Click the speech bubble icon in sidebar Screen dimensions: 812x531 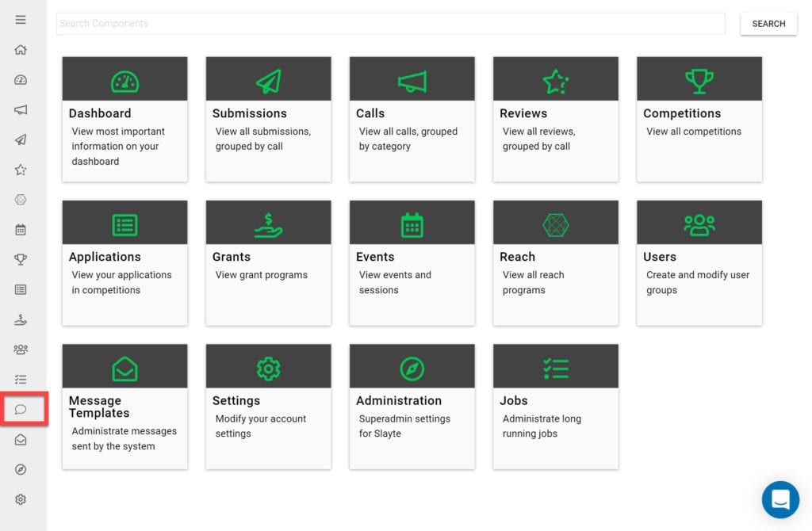[21, 410]
